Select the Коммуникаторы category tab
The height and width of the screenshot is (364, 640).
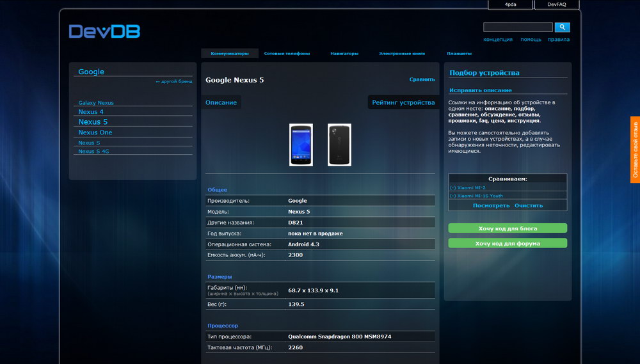click(x=230, y=54)
